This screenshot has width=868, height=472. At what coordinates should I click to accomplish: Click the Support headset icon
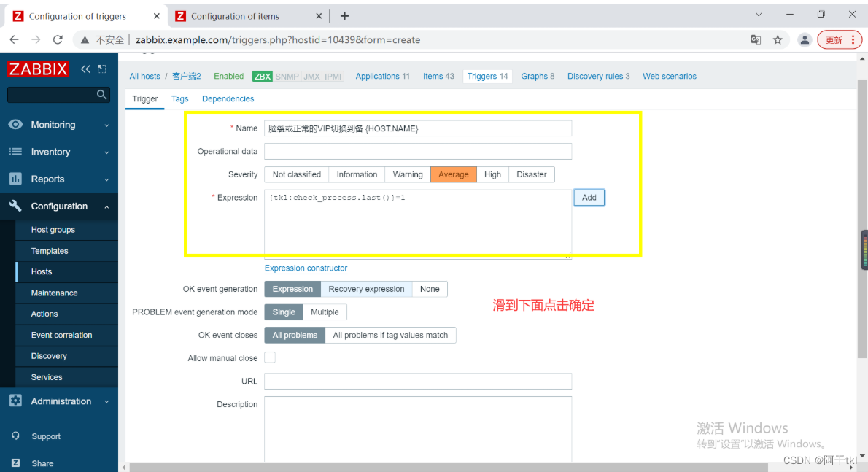pos(15,436)
